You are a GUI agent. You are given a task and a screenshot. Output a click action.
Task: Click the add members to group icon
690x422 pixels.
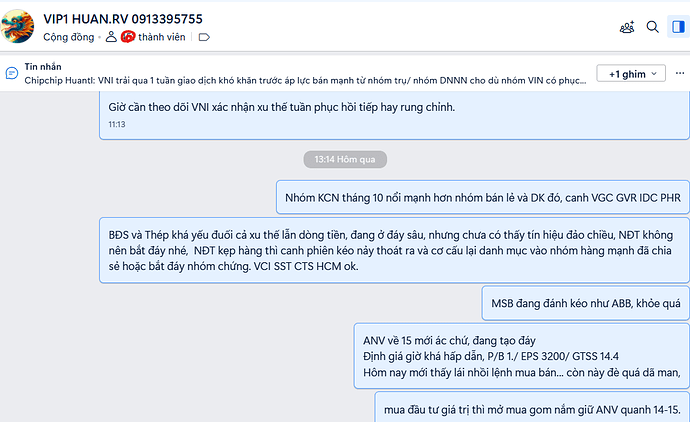click(x=627, y=27)
